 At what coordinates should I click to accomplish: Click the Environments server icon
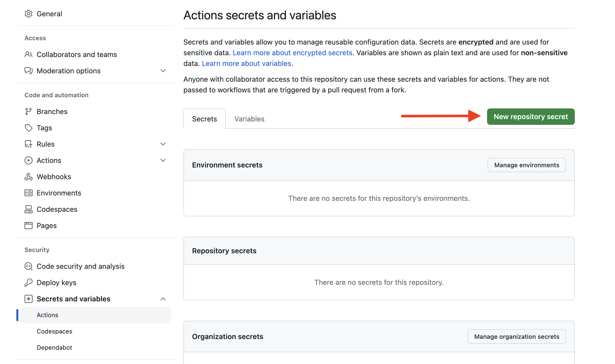click(29, 193)
